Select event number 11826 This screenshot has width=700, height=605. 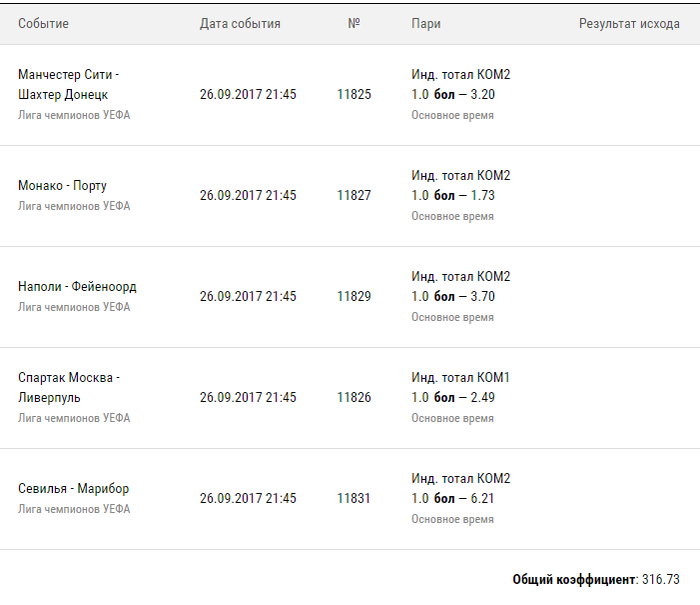tap(354, 397)
